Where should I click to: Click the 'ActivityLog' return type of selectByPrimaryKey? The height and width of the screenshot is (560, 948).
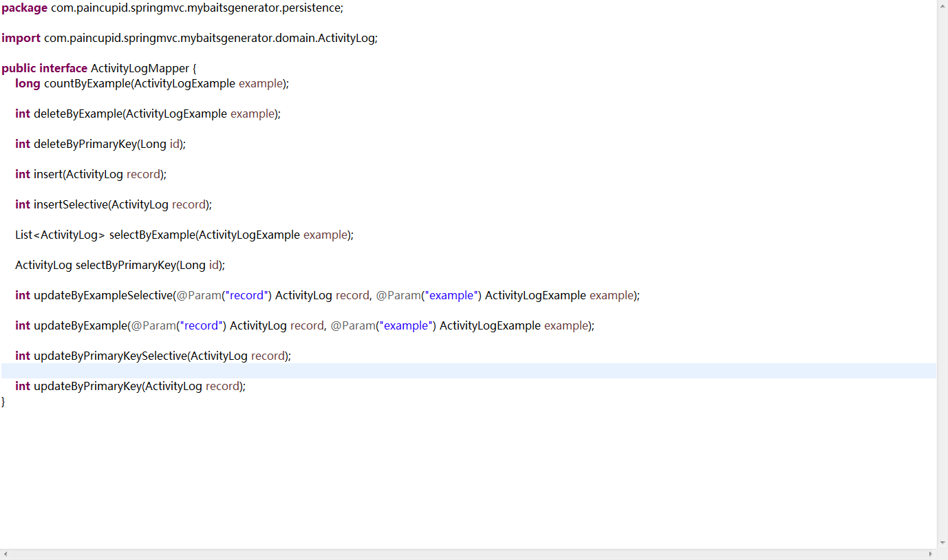coord(43,266)
